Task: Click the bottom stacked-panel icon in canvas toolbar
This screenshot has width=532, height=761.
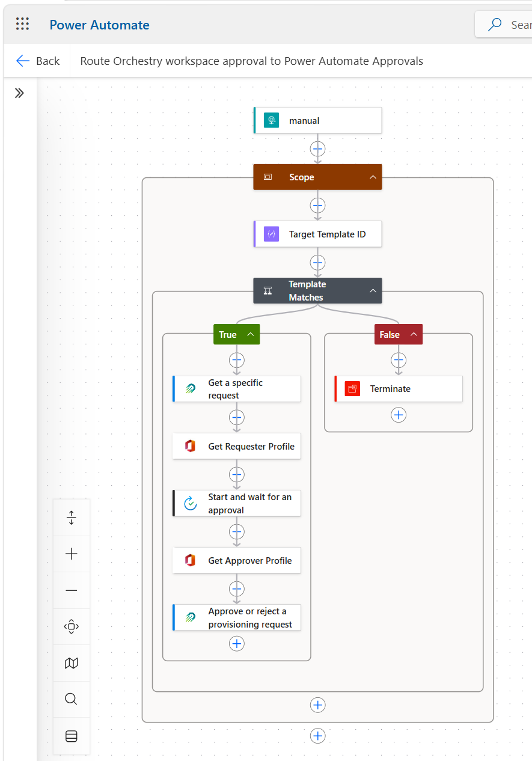Action: tap(72, 736)
